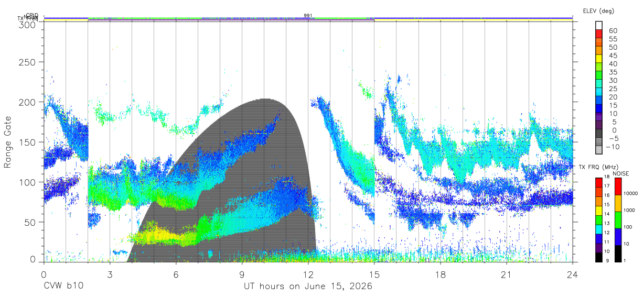Click the NOISE legend title

coord(621,173)
